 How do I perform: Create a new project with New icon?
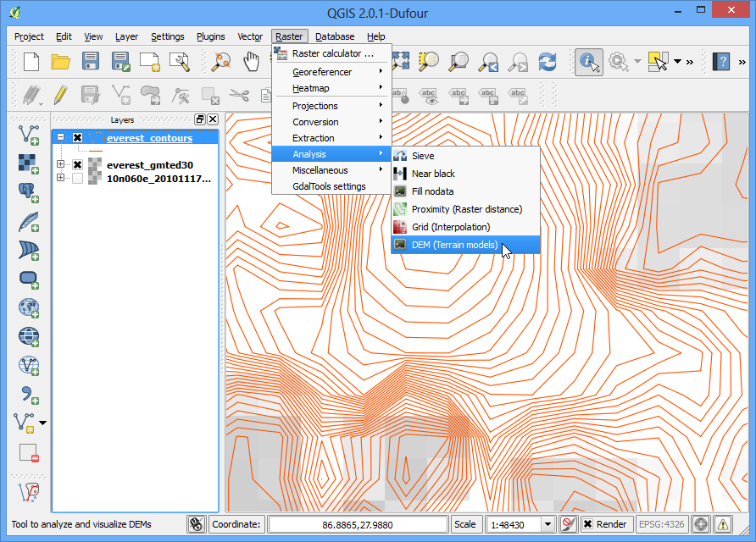pyautogui.click(x=31, y=62)
